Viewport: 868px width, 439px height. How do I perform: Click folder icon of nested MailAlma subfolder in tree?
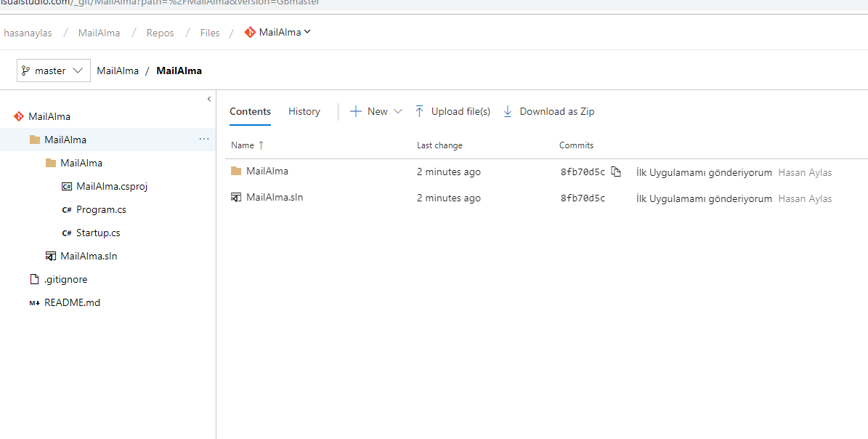tap(51, 163)
